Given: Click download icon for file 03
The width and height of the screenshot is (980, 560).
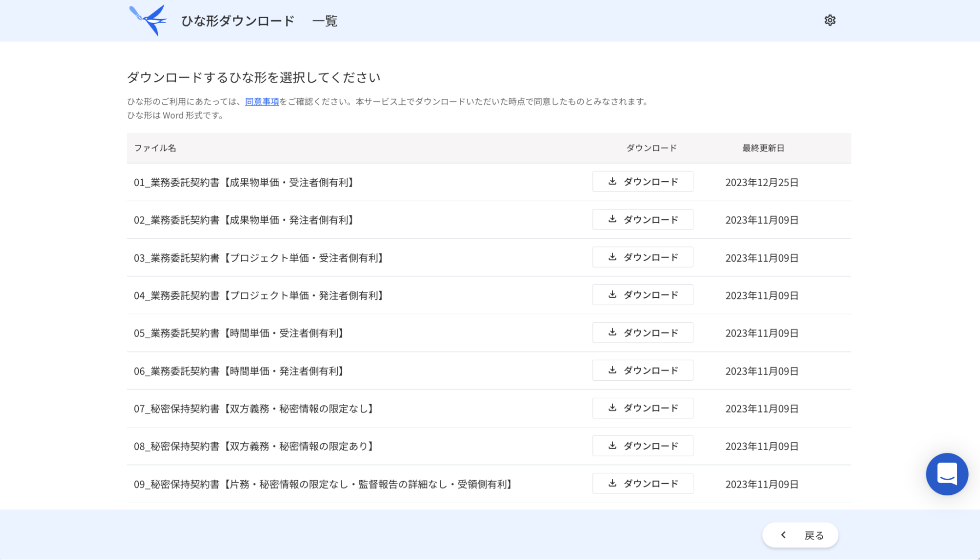Looking at the screenshot, I should click(x=612, y=257).
